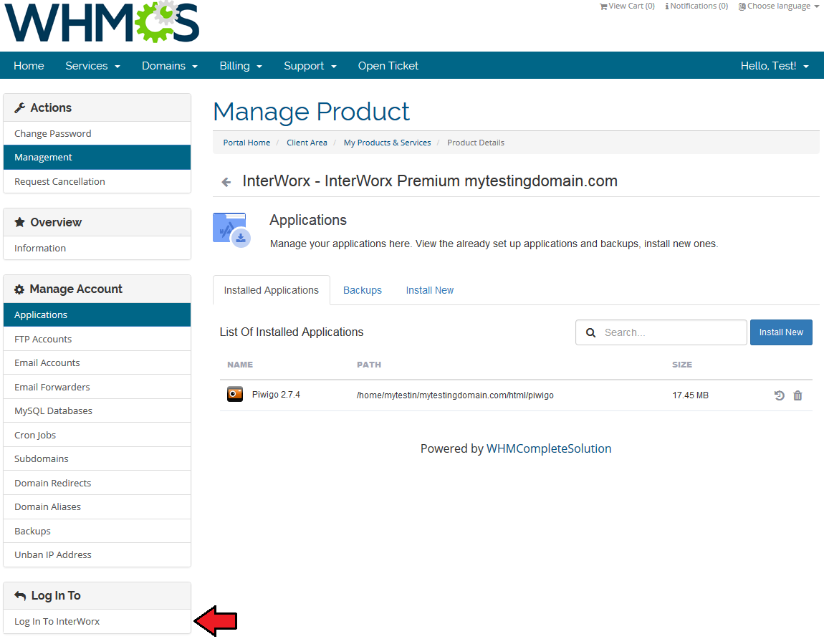The width and height of the screenshot is (824, 644).
Task: Go to Home in the navigation bar
Action: point(29,66)
